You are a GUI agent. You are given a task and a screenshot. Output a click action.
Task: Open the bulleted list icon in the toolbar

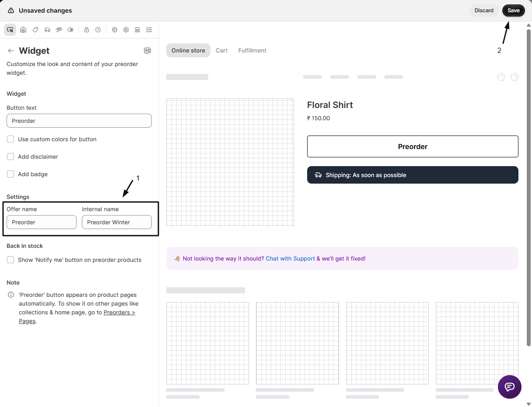point(149,30)
